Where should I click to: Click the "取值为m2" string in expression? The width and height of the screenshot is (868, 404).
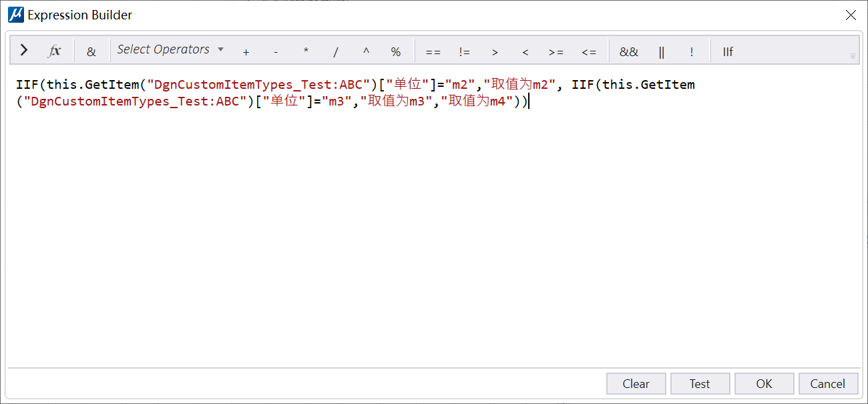click(x=519, y=85)
